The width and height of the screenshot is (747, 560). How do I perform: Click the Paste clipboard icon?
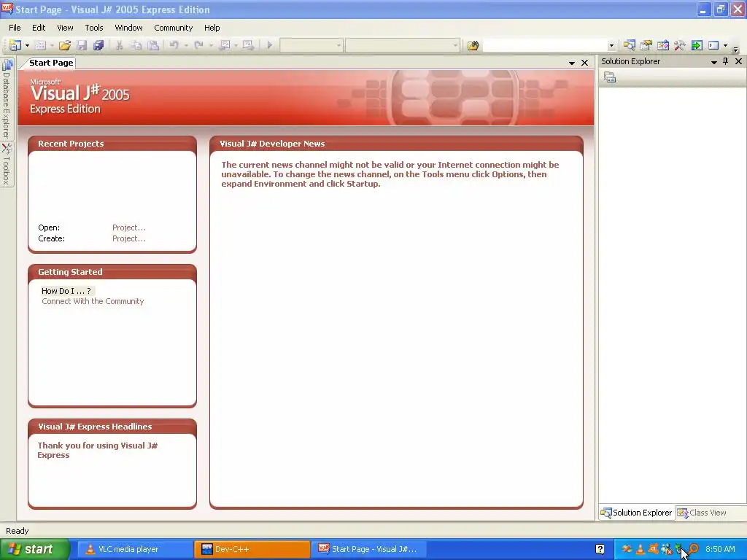[x=153, y=45]
